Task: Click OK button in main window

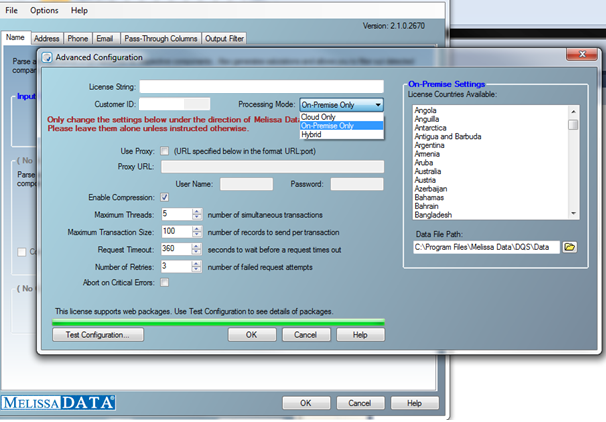Action: pos(306,403)
